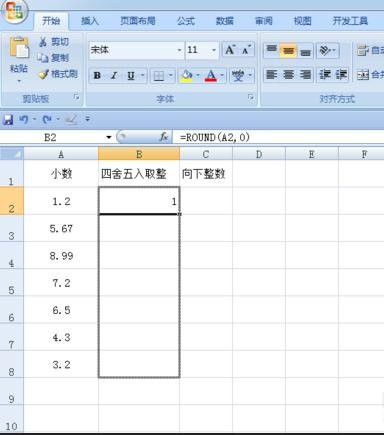
Task: Open the 公式 ribbon tab
Action: click(x=186, y=21)
